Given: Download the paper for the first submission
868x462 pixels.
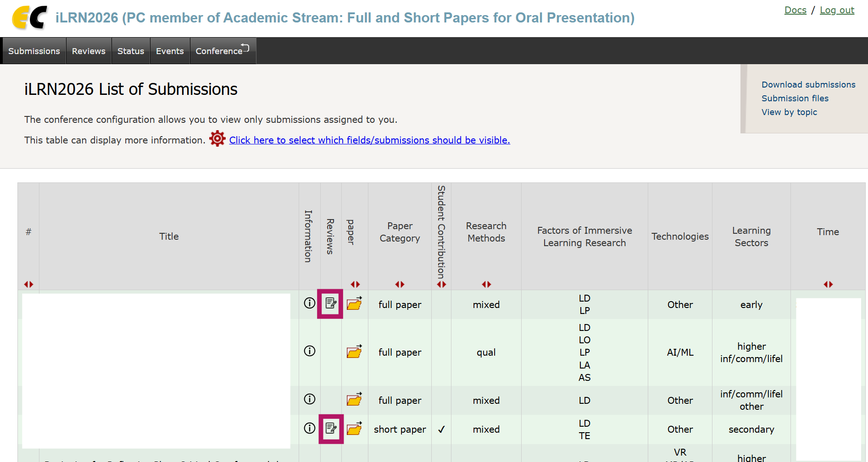Looking at the screenshot, I should [354, 303].
